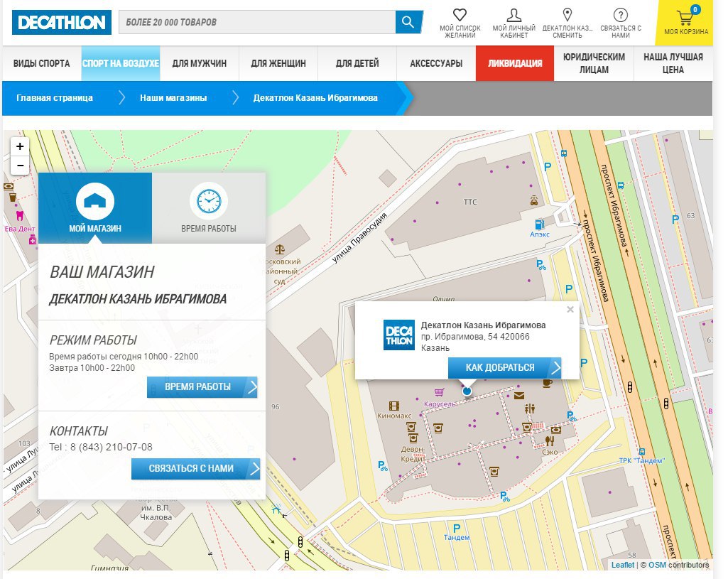Click the ТТС building label on map
The height and width of the screenshot is (579, 728).
coord(470,202)
